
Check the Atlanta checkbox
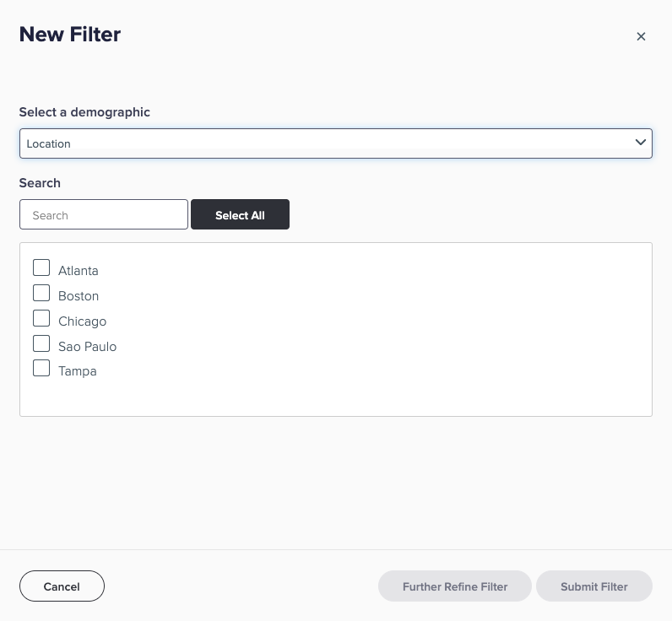(41, 267)
